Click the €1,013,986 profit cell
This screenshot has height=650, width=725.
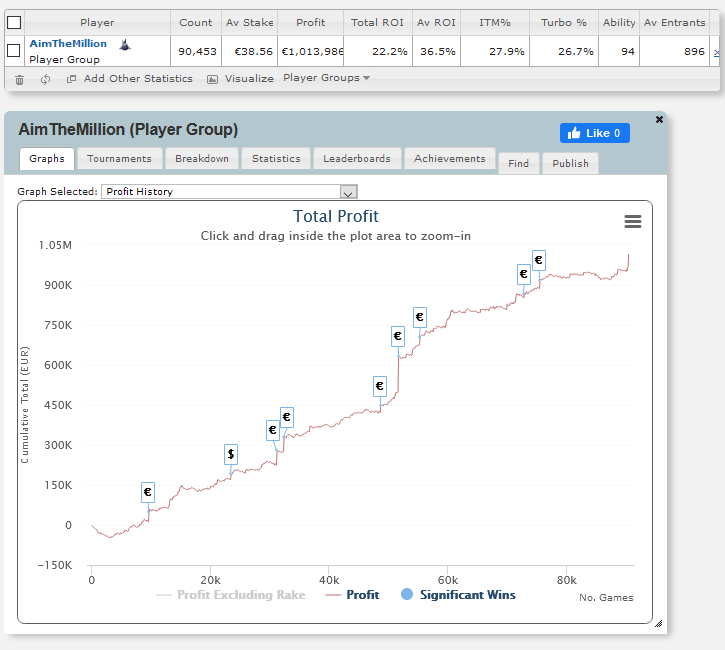[311, 51]
